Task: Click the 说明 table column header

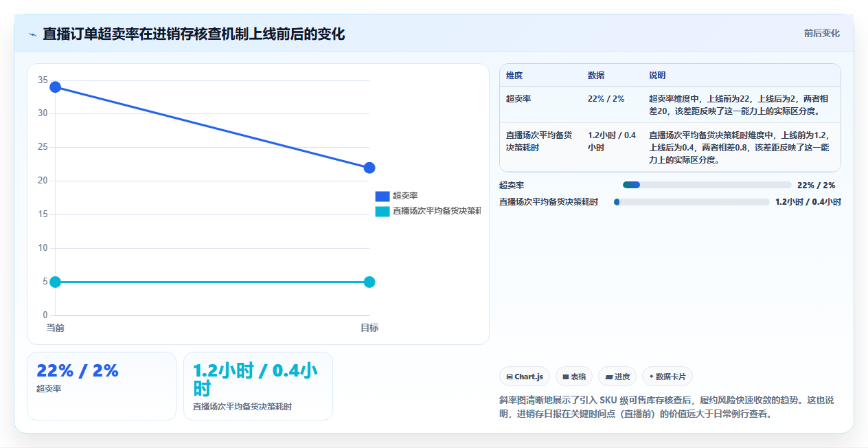Action: coord(657,76)
